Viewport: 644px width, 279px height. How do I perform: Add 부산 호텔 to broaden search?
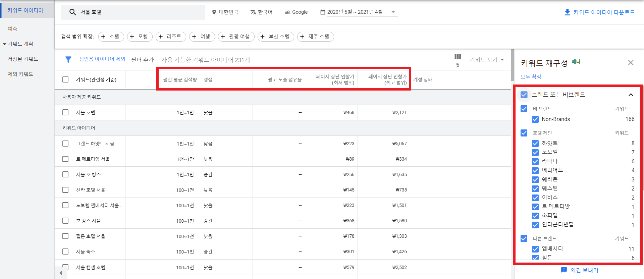click(276, 37)
